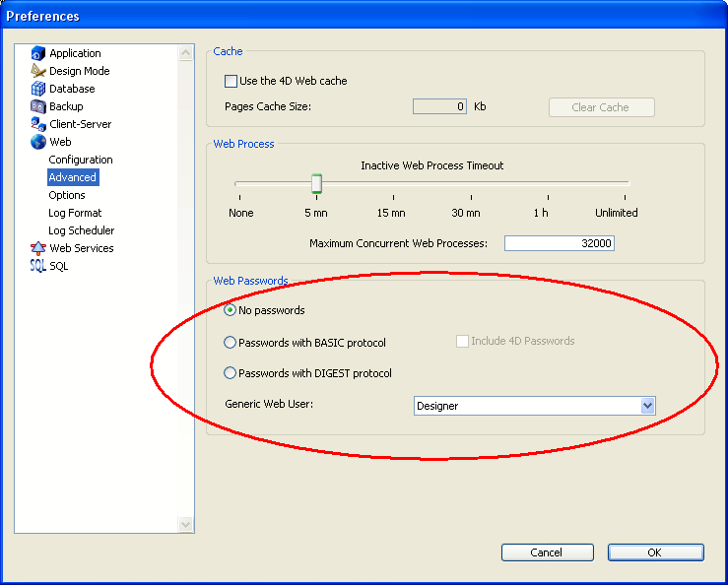Click the Cancel button
Screen dimensions: 728x585
coord(547,552)
